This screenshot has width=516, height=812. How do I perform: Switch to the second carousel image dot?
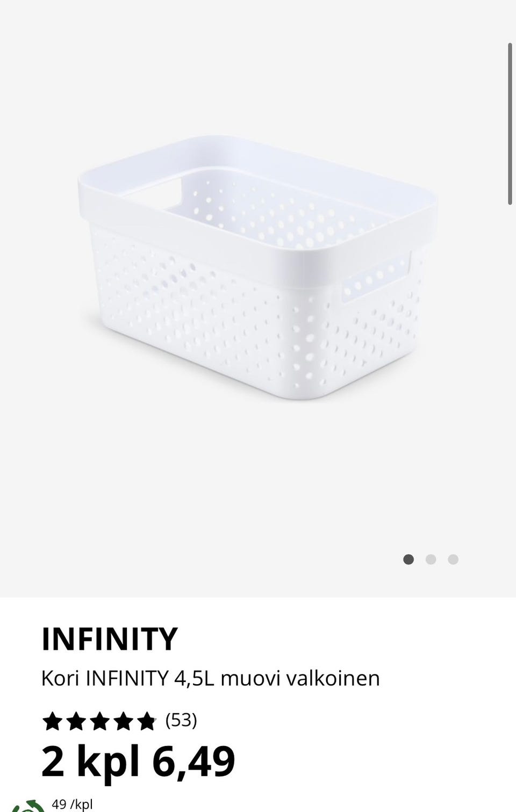431,560
